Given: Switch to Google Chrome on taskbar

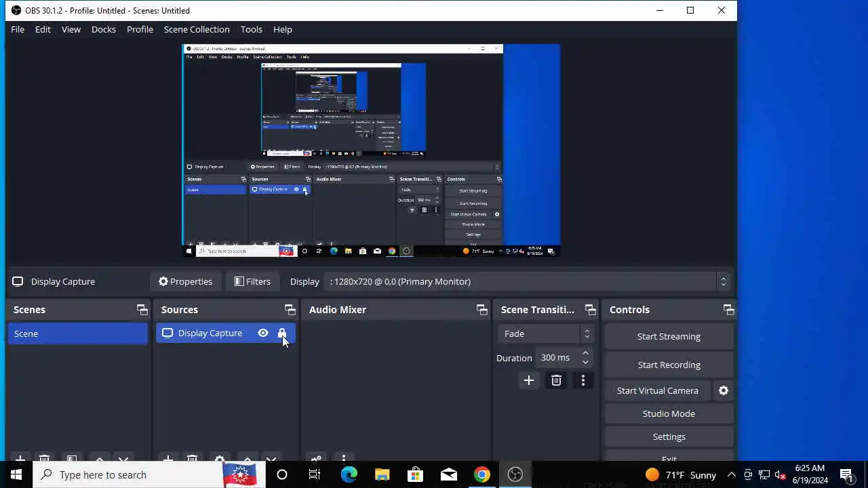Looking at the screenshot, I should pyautogui.click(x=481, y=474).
